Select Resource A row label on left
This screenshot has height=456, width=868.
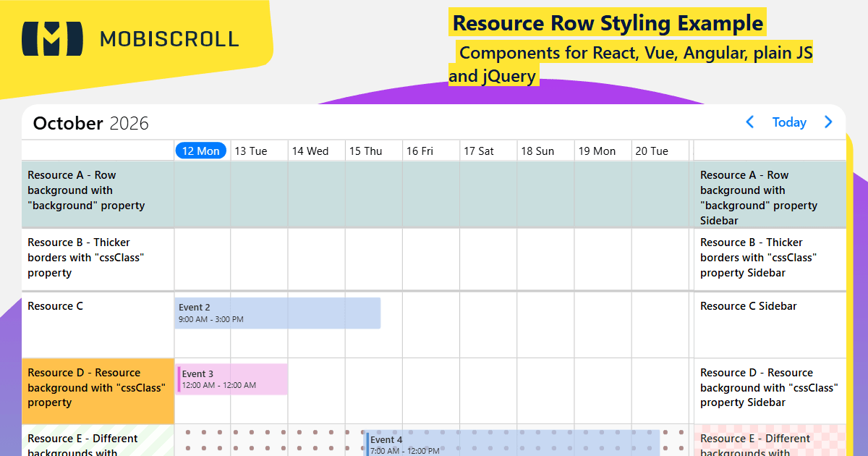point(98,194)
